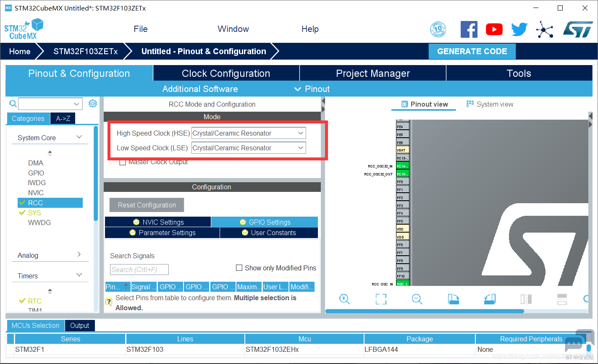Sort System Core list with the sort arrows
598x364 pixels.
pos(50,153)
